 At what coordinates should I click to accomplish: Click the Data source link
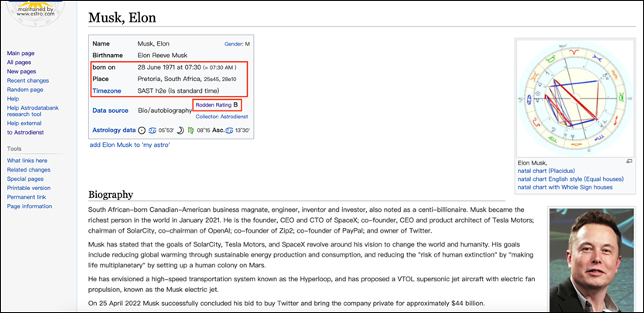110,111
